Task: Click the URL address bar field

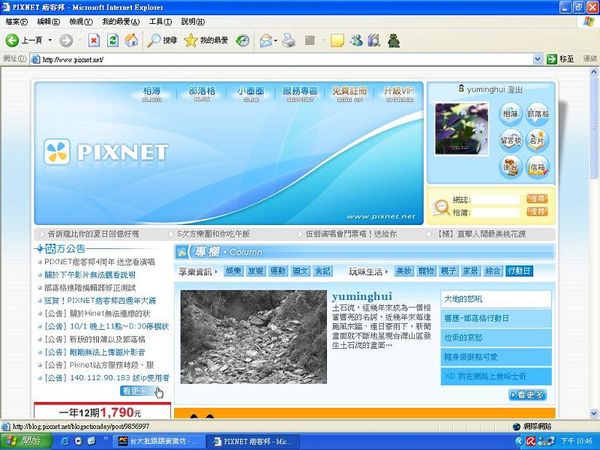Action: [x=282, y=59]
